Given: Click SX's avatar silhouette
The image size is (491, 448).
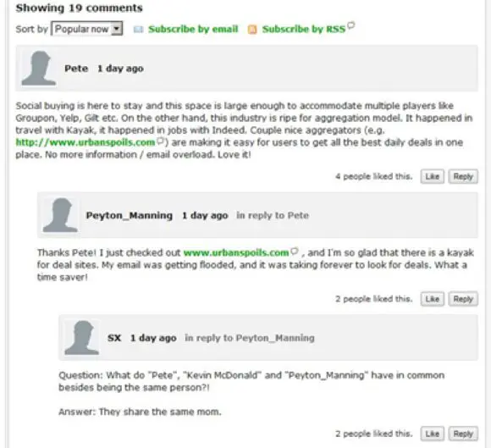Looking at the screenshot, I should pyautogui.click(x=82, y=338).
